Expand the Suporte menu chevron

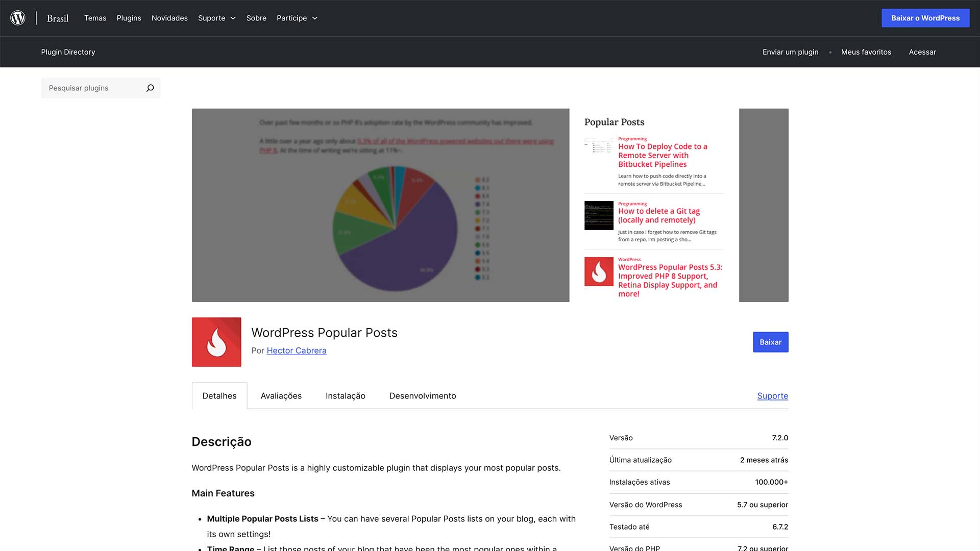pos(233,18)
